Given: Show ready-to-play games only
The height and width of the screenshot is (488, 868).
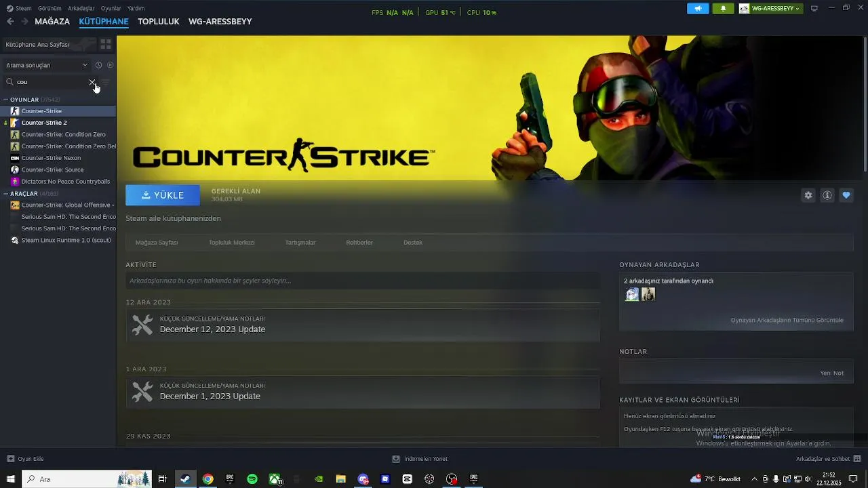Looking at the screenshot, I should (x=110, y=65).
